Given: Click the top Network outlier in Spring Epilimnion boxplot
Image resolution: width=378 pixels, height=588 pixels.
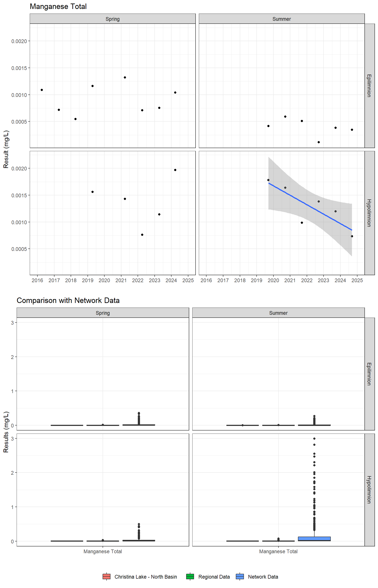Looking at the screenshot, I should pos(139,413).
